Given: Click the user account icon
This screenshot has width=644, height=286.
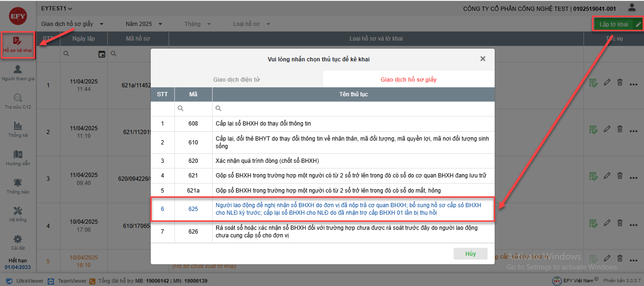Looking at the screenshot, I should pyautogui.click(x=632, y=8).
